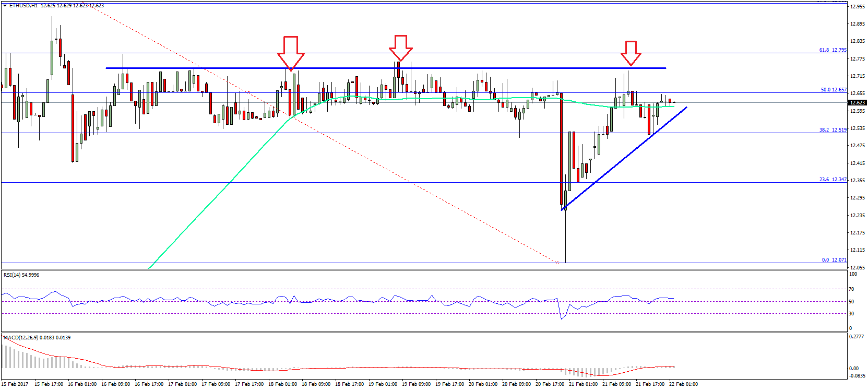Click the 19 Feb 17:00 time label
The image size is (868, 390).
[x=449, y=384]
